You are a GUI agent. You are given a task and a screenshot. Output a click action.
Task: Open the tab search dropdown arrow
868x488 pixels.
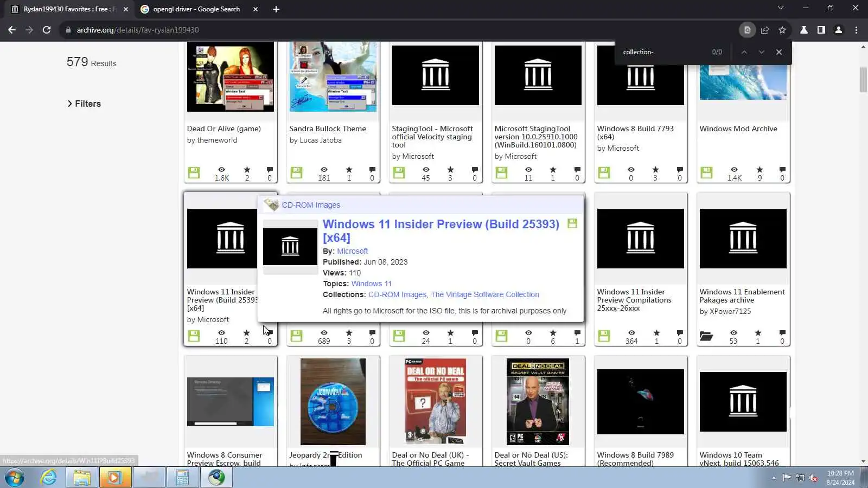781,8
